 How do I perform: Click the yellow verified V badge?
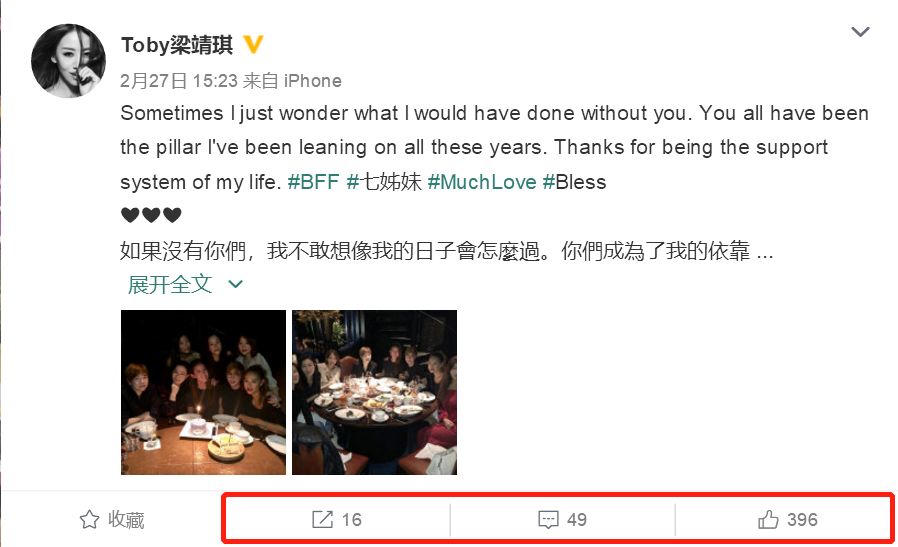253,44
